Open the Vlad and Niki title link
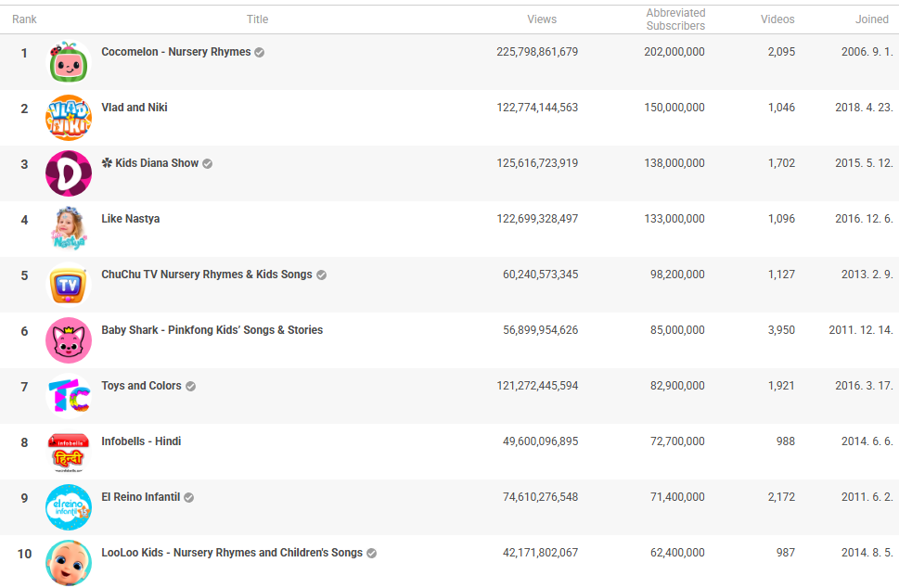Screen dimensions: 899x588 [135, 108]
